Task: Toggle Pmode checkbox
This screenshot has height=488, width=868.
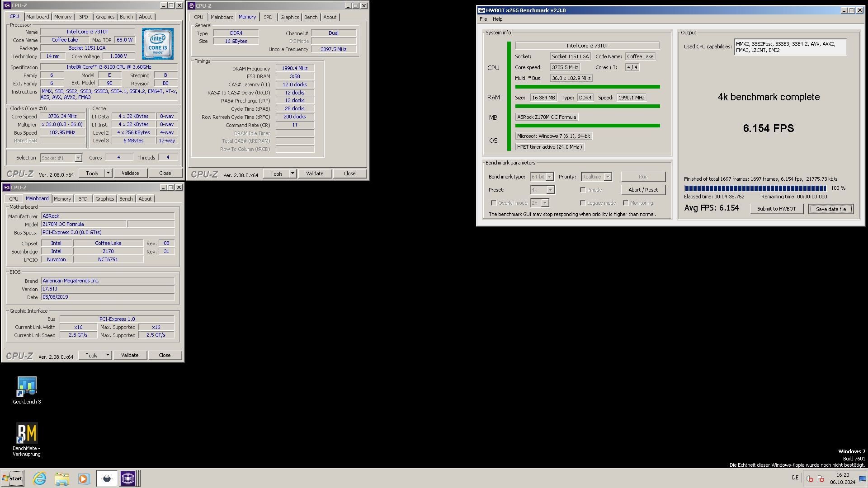Action: (x=583, y=190)
